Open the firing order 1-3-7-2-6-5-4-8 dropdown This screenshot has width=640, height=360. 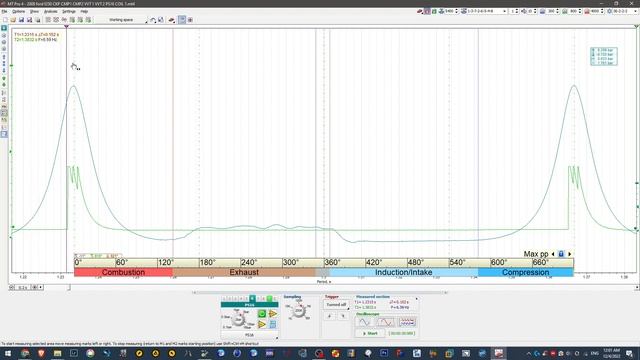pyautogui.click(x=504, y=11)
